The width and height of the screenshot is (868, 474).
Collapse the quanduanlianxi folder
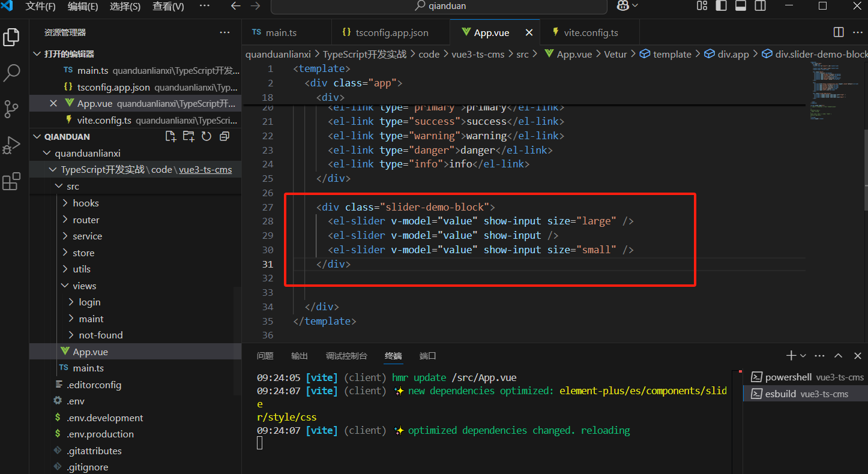(48, 153)
